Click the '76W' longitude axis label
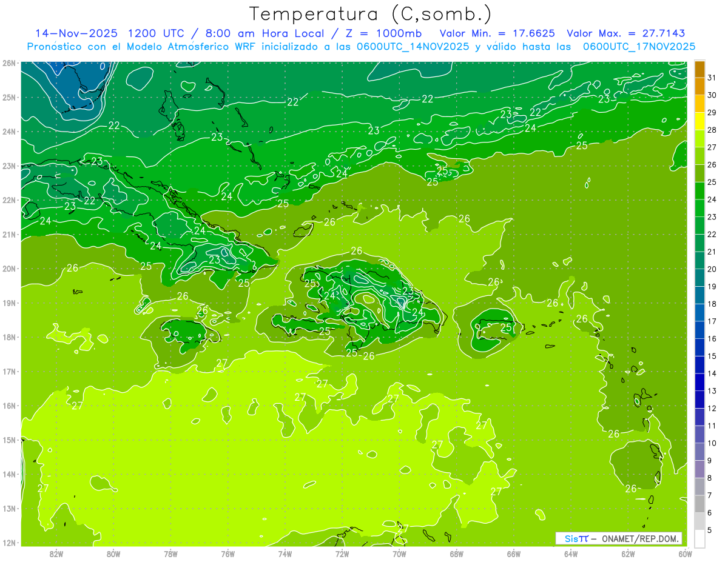 coord(228,554)
